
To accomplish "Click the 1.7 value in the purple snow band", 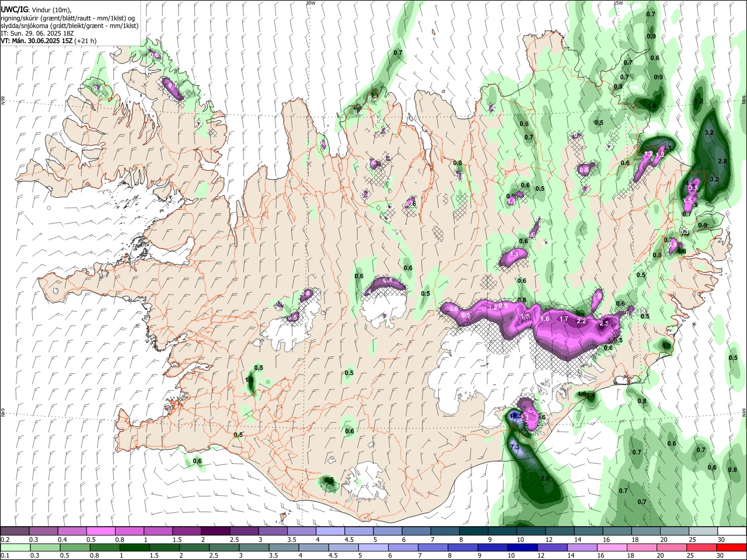I will 563,319.
